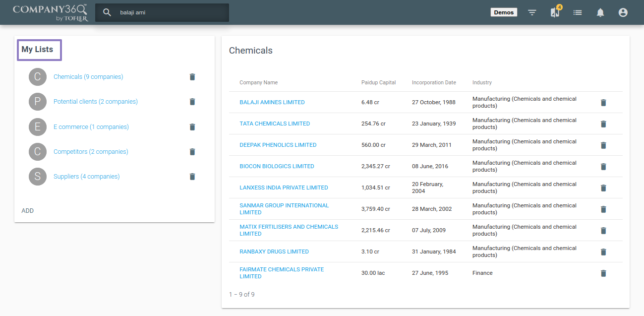Show notifications via the bell icon
Screen dimensions: 644x316
[600, 12]
